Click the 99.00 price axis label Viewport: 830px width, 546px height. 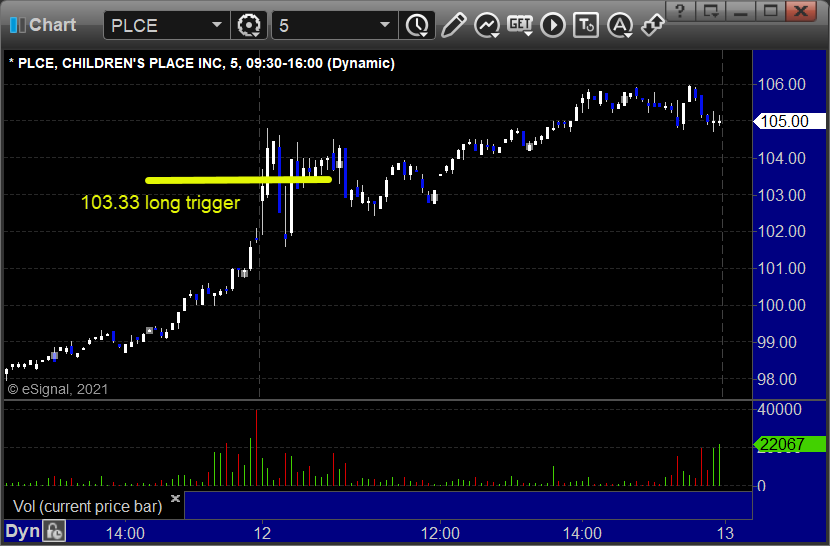click(x=777, y=342)
